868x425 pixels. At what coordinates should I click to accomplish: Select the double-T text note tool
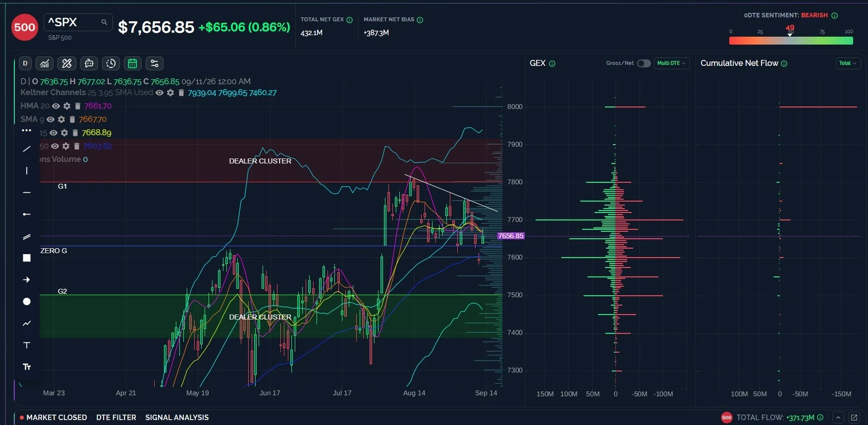click(x=27, y=367)
